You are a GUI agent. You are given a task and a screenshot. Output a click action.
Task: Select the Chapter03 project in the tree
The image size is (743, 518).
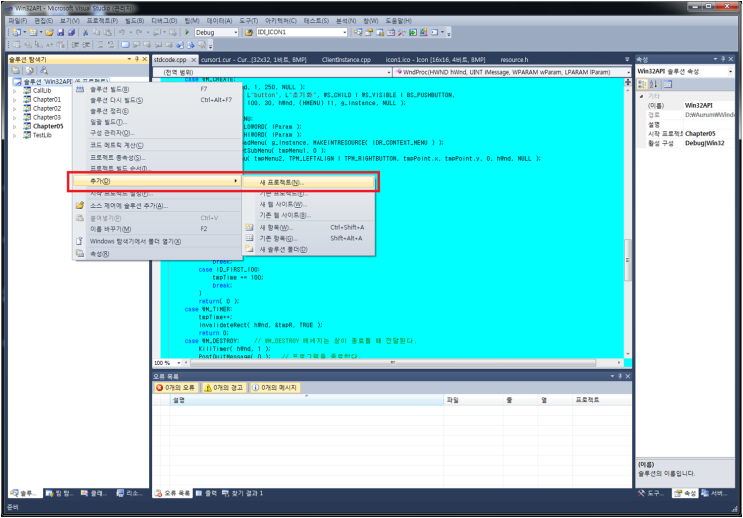46,118
